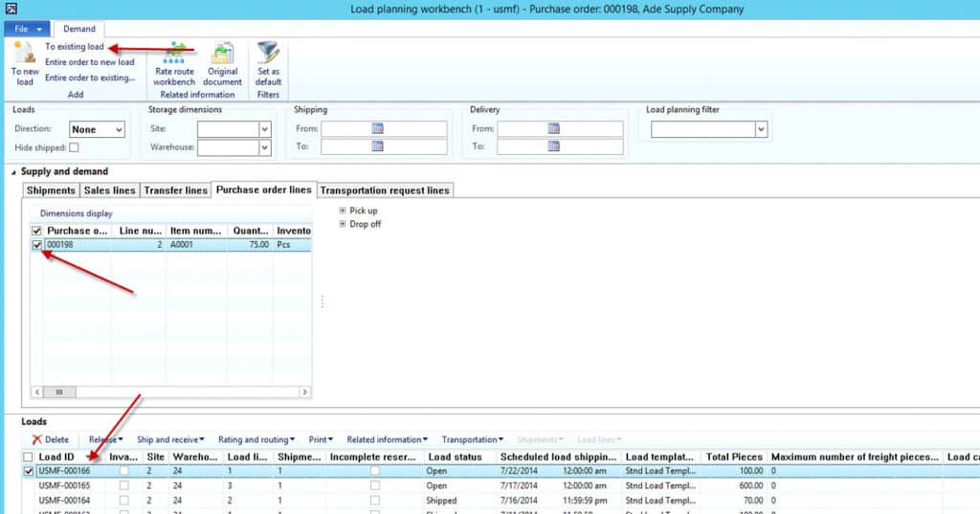Click Dimensions display link
The height and width of the screenshot is (514, 980).
77,213
